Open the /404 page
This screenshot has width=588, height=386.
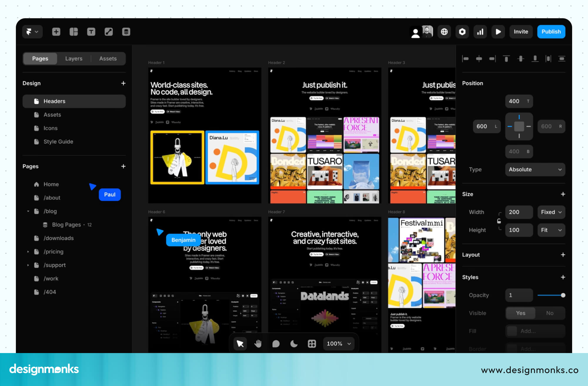click(74, 292)
